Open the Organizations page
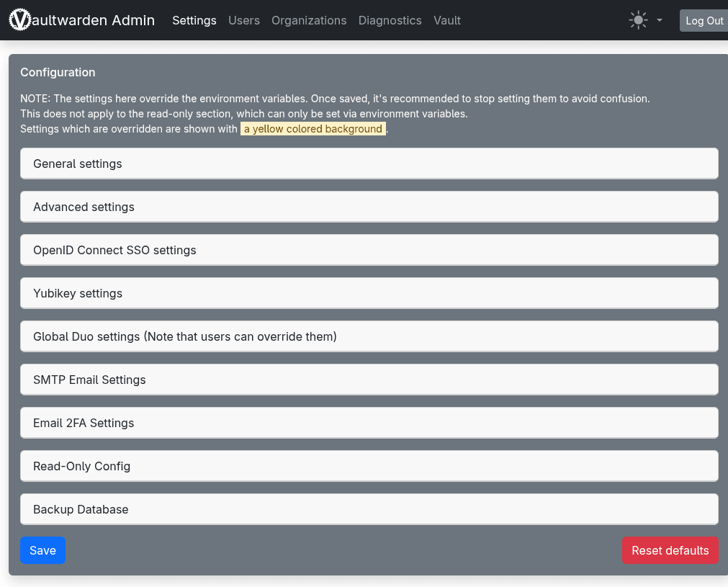Screen dimensions: 728x587 click(x=309, y=20)
